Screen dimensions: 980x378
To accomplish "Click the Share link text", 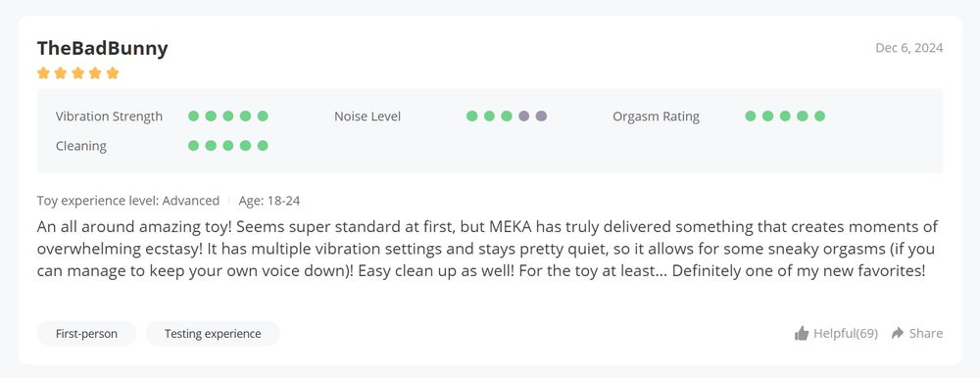I will [x=926, y=334].
